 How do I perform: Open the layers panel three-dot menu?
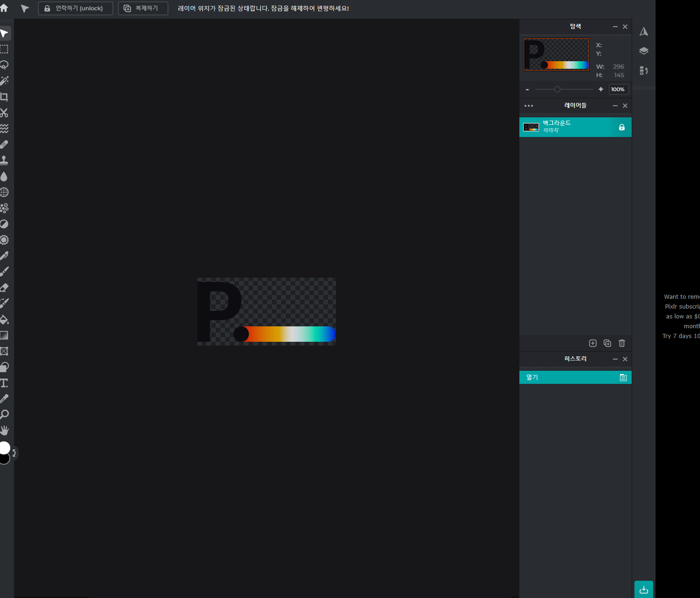click(529, 106)
